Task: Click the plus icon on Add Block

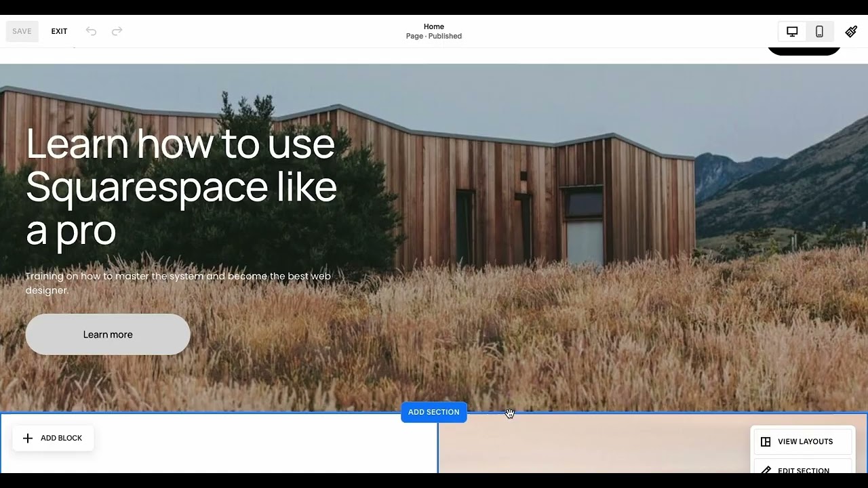Action: point(28,439)
